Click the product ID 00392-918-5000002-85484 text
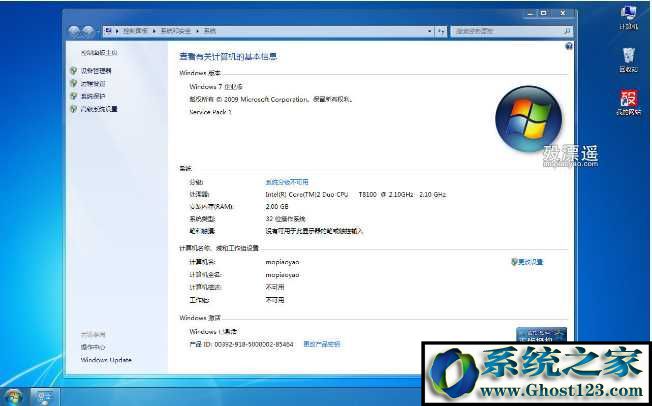The image size is (652, 406). [x=242, y=344]
